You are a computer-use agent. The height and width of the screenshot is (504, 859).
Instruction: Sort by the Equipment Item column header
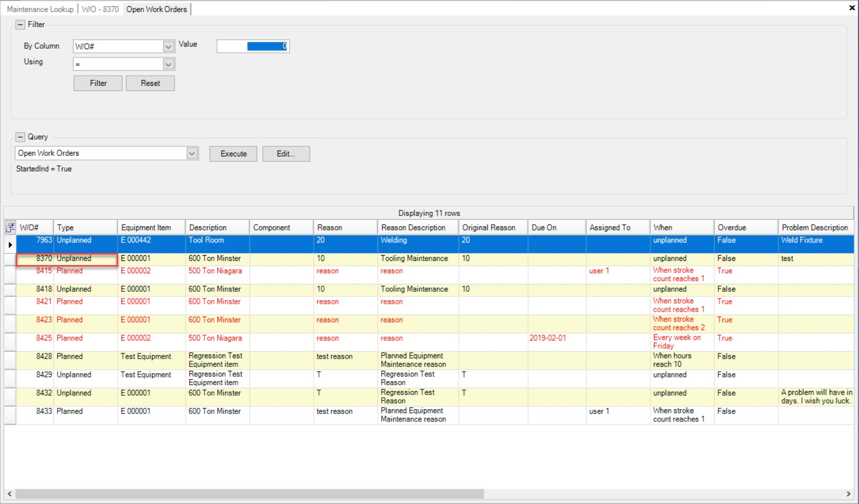(152, 227)
